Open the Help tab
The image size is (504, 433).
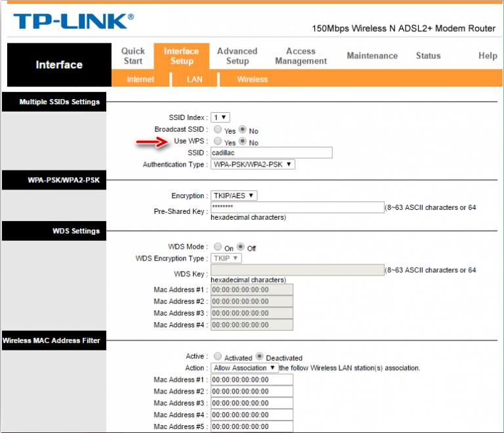[488, 56]
